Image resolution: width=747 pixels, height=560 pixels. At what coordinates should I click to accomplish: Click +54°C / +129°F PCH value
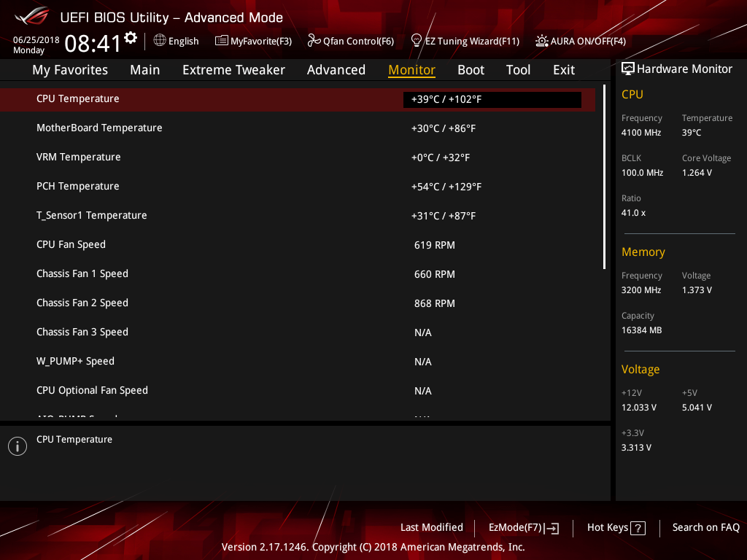(446, 187)
